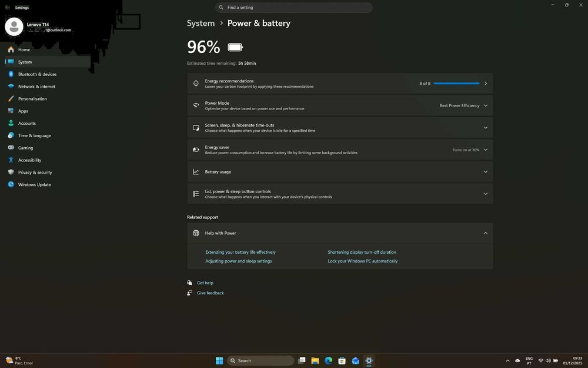588x368 pixels.
Task: Click the battery tray icon
Action: pyautogui.click(x=556, y=360)
